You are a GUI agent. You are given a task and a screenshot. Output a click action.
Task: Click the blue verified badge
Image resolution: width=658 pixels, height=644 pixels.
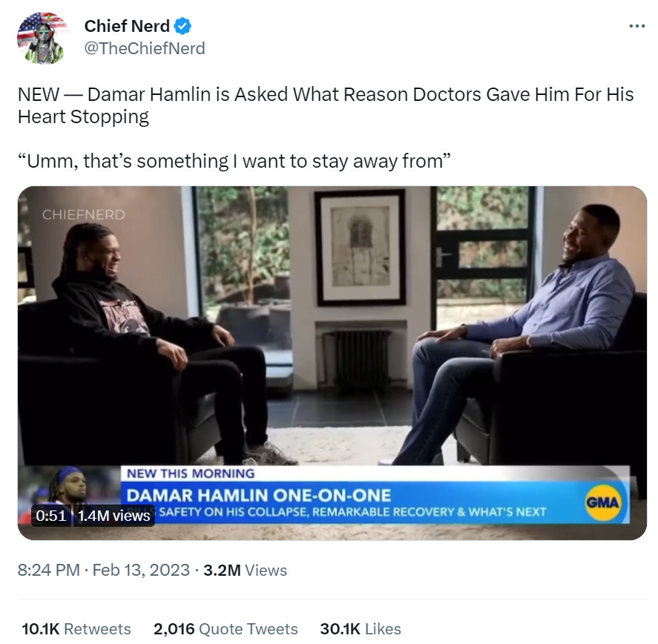[x=182, y=27]
